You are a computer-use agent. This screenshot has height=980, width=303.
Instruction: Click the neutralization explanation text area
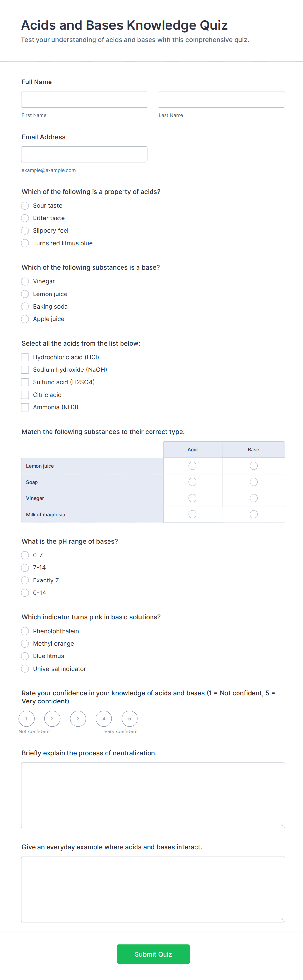pos(153,795)
